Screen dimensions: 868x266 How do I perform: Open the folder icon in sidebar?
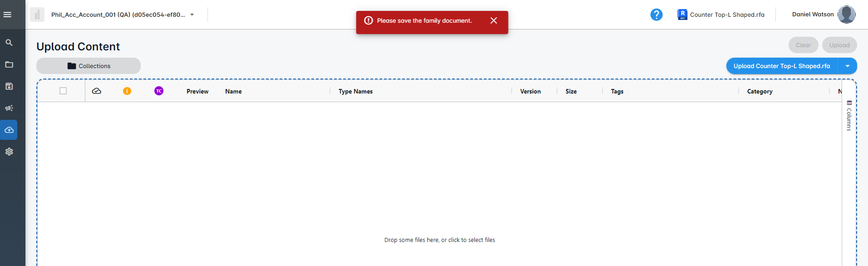[x=9, y=64]
